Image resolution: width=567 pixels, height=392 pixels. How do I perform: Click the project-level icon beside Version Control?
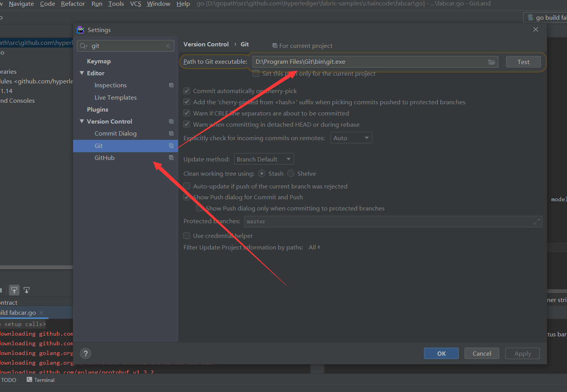click(171, 121)
